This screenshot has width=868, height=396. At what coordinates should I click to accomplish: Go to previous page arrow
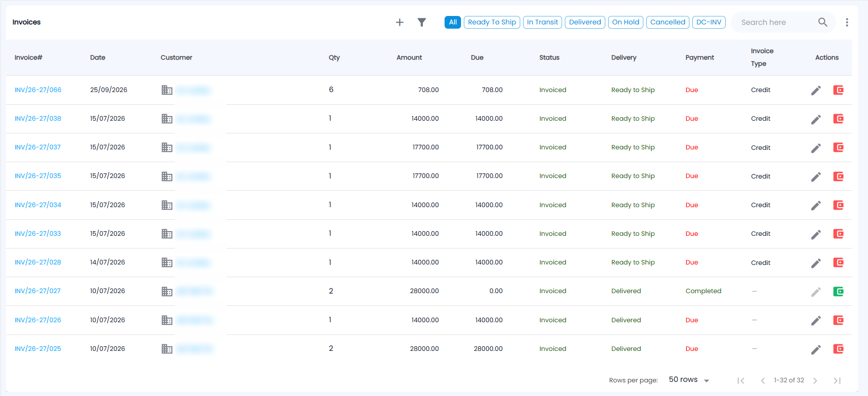tap(763, 380)
